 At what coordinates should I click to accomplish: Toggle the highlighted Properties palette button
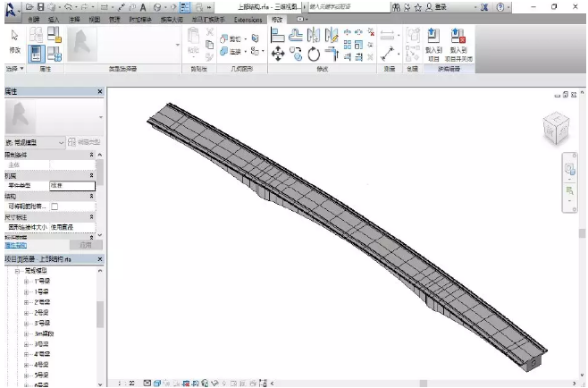tap(37, 54)
